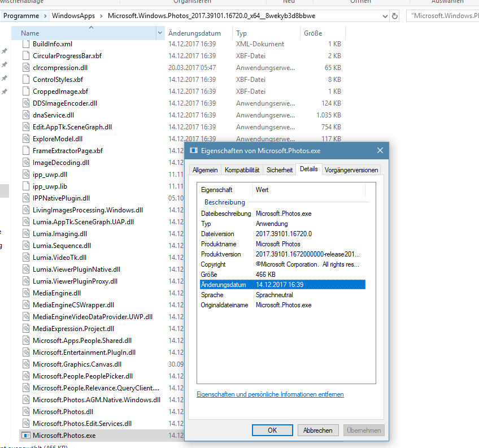Click the dnaService.dll file icon

pos(27,115)
